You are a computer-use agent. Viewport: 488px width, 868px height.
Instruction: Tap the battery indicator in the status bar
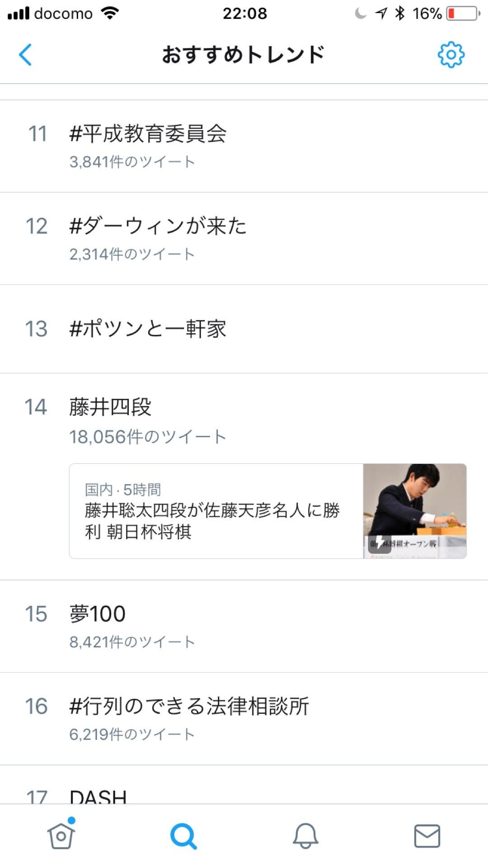(x=463, y=14)
